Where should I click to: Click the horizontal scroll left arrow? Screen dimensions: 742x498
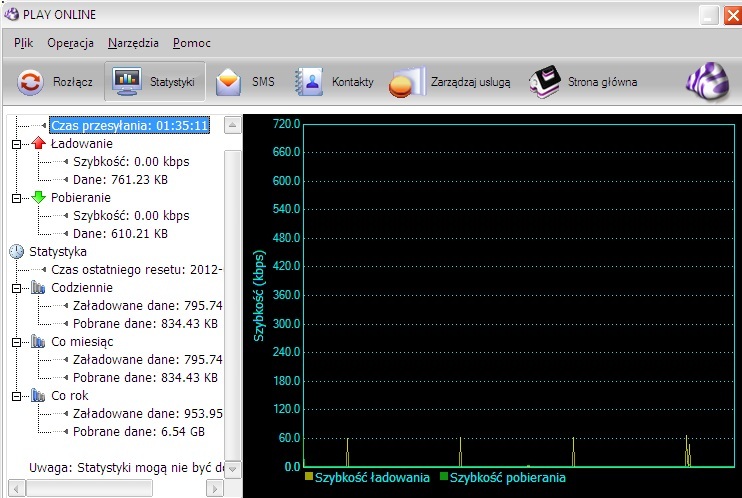click(17, 488)
